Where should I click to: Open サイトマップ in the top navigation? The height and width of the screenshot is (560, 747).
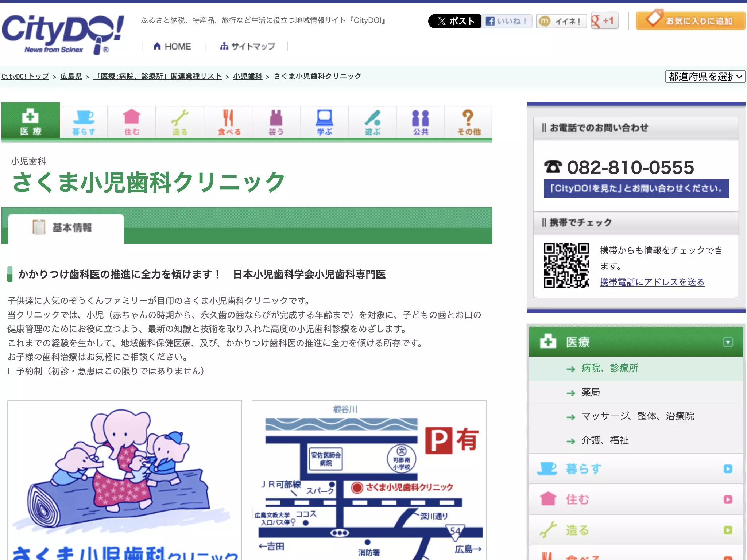click(x=247, y=46)
